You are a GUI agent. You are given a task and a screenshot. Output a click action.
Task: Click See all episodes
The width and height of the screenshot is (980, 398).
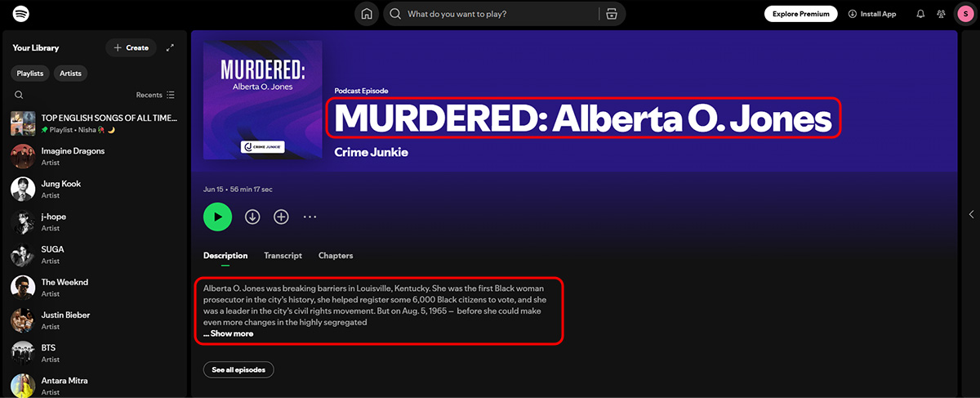(238, 370)
